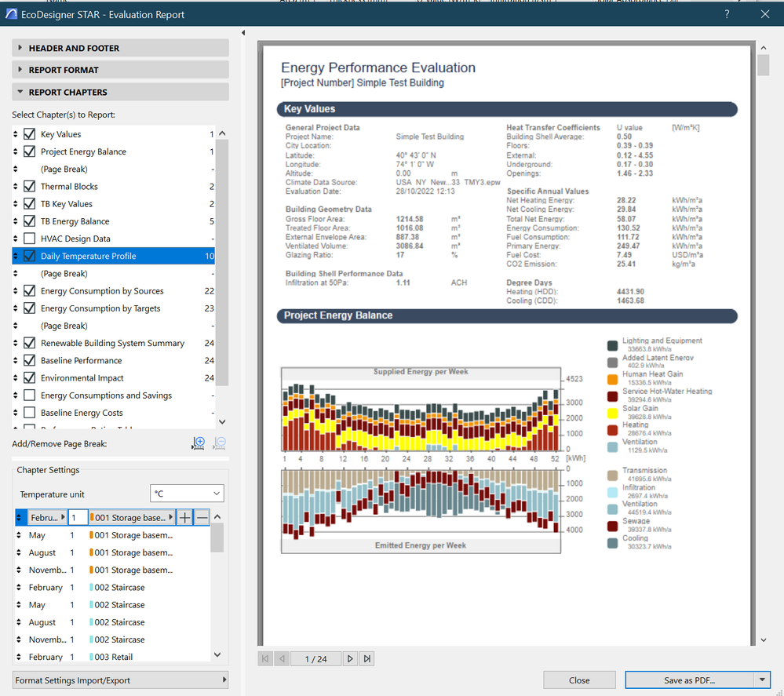Click reorder handle beside Key Values
This screenshot has height=696, width=784.
(x=16, y=134)
